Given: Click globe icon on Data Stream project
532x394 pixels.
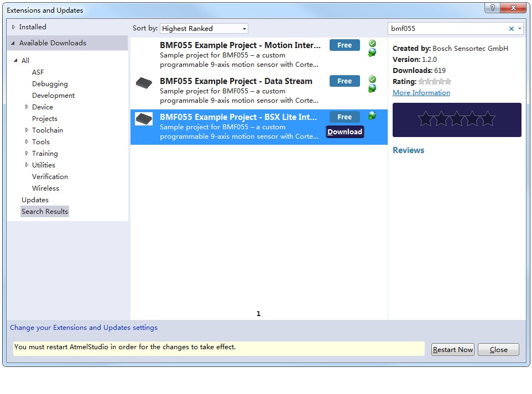Looking at the screenshot, I should click(372, 88).
